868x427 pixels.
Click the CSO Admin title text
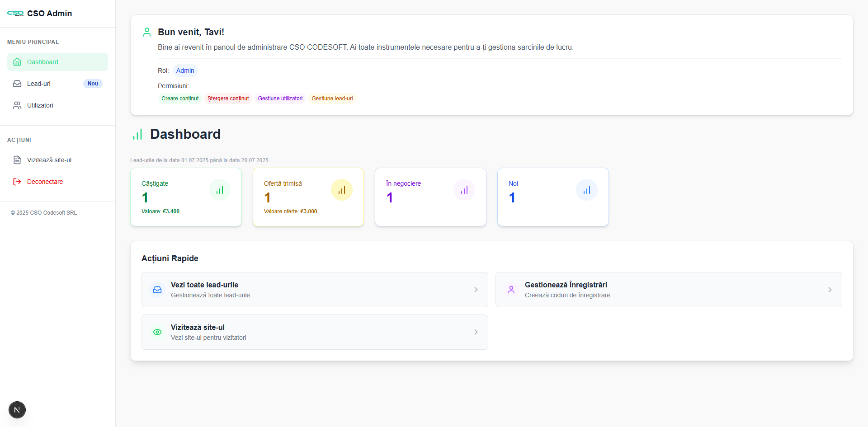[50, 14]
